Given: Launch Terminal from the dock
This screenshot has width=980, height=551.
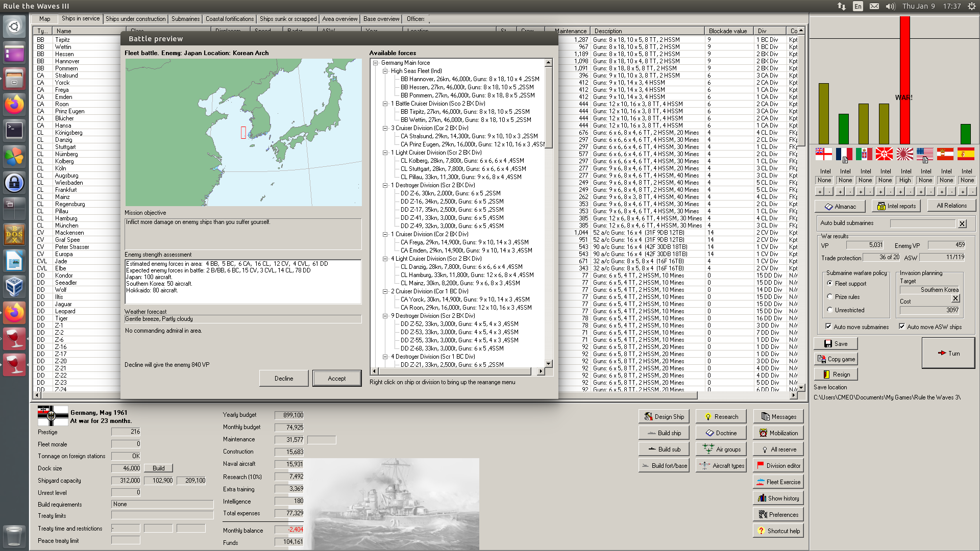Looking at the screenshot, I should (x=14, y=131).
